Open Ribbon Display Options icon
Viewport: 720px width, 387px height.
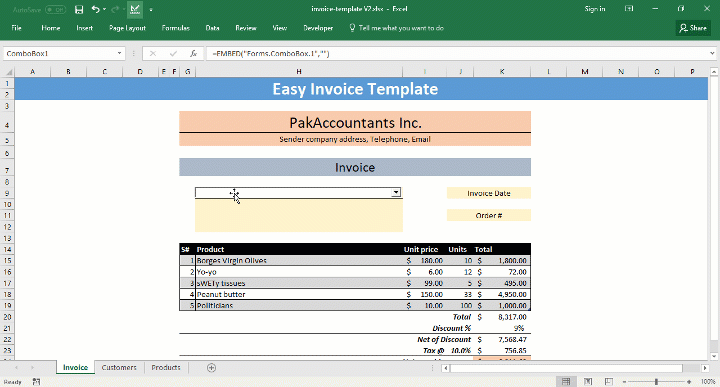tap(629, 9)
